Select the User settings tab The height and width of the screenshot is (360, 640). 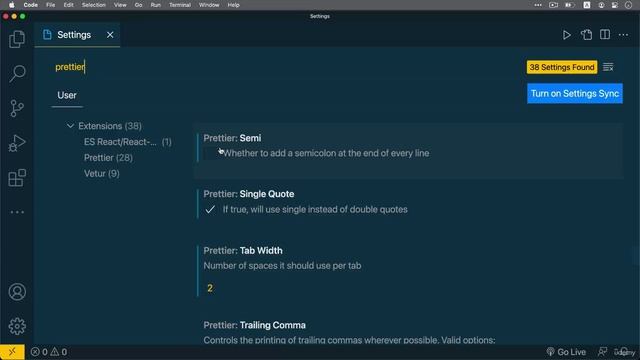coord(67,95)
